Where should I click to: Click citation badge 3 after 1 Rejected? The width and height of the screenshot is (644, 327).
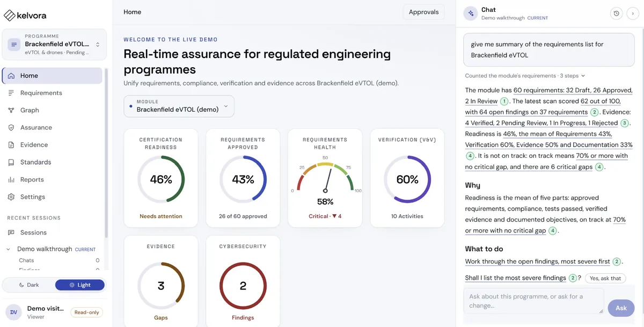624,123
